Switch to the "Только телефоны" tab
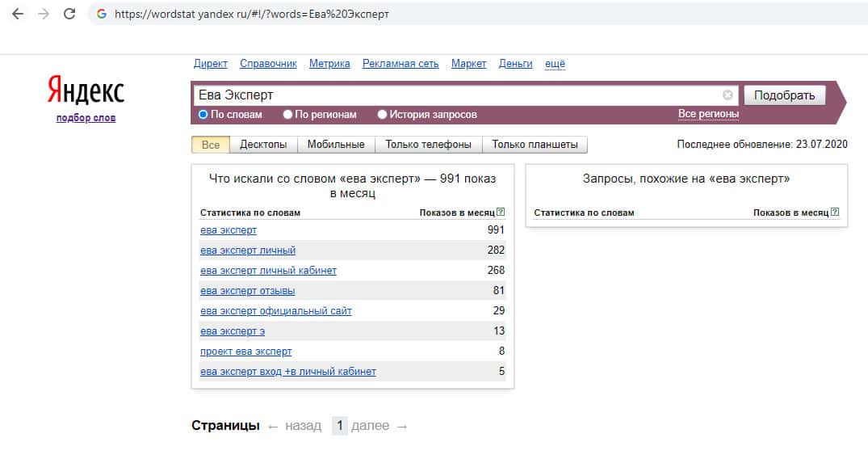This screenshot has height=459, width=868. tap(429, 145)
